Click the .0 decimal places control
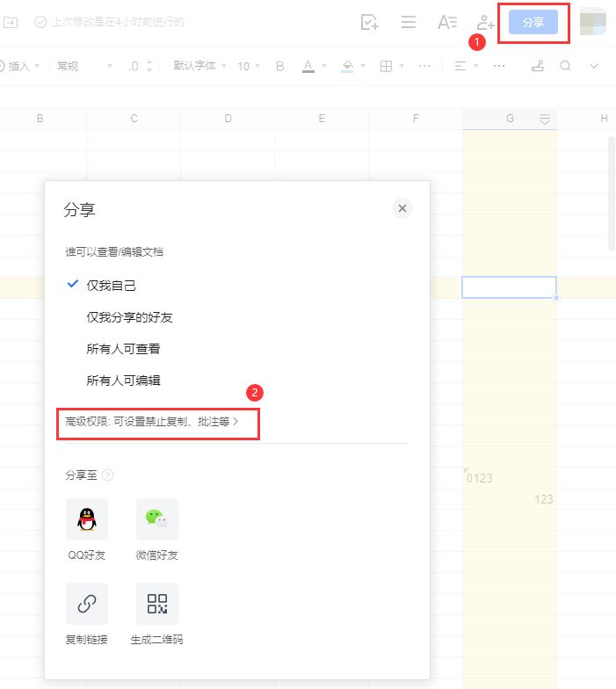 pyautogui.click(x=134, y=67)
